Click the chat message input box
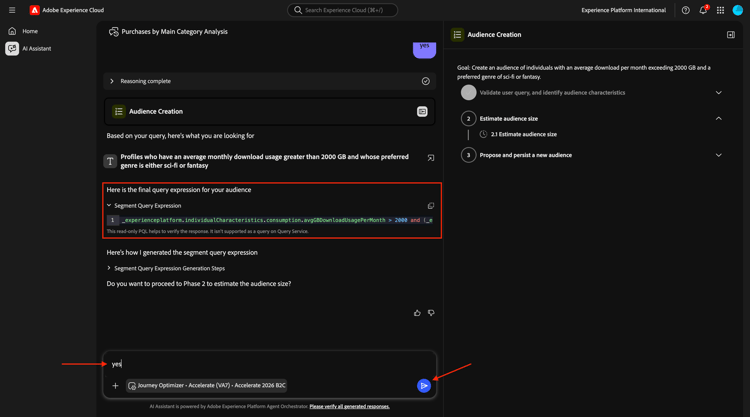 (269, 364)
